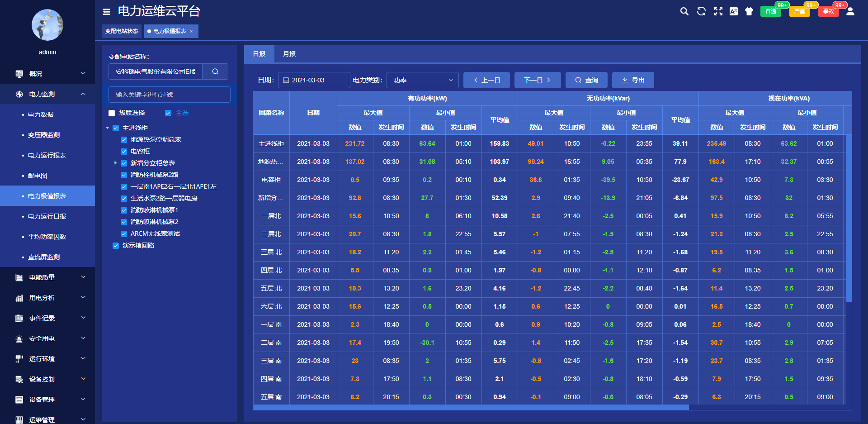This screenshot has height=424, width=868.
Task: Click the search magnifier icon in header
Action: tap(684, 11)
